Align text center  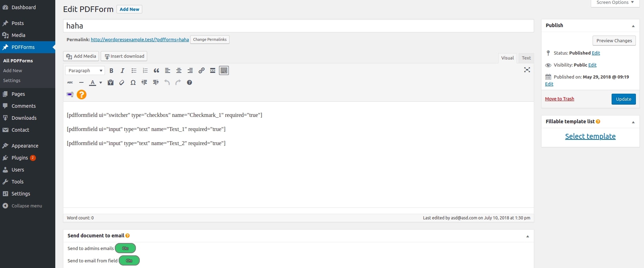click(x=179, y=71)
